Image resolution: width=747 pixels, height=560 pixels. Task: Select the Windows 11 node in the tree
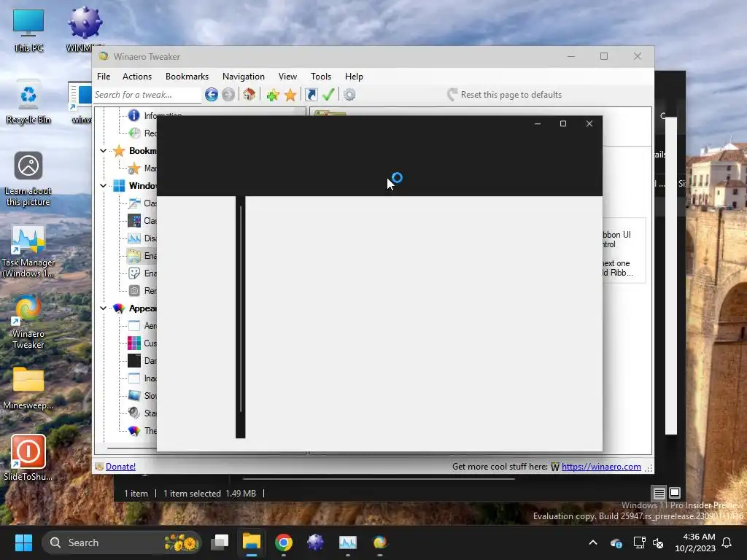[119, 186]
